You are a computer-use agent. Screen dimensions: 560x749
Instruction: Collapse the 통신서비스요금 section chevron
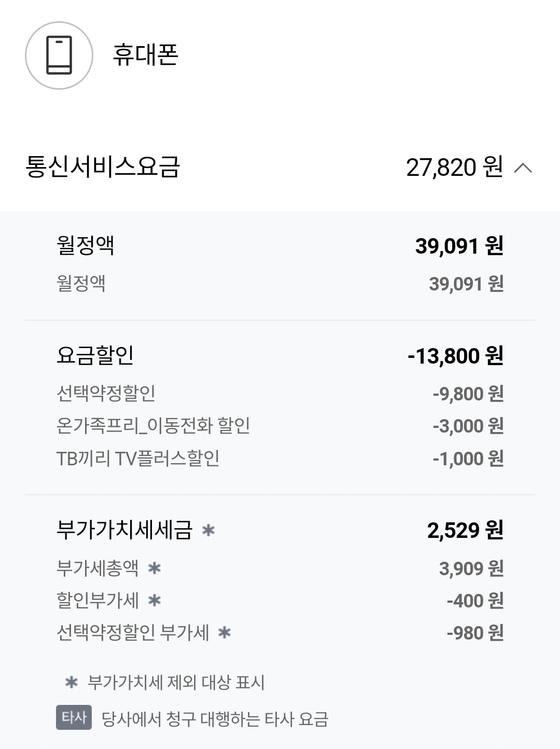[523, 168]
